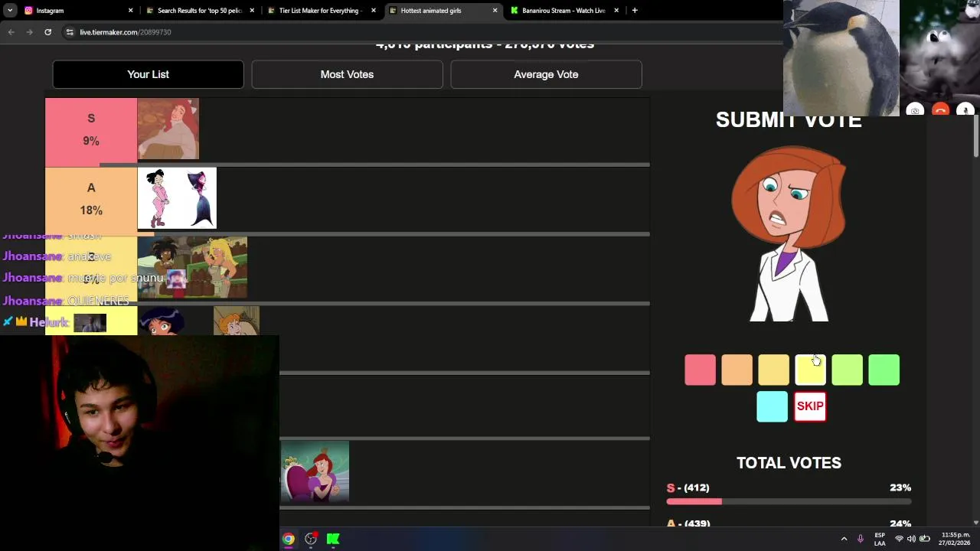Screen dimensions: 980x551
Task: Select the red-haired mermaid image in S tier
Action: point(168,129)
